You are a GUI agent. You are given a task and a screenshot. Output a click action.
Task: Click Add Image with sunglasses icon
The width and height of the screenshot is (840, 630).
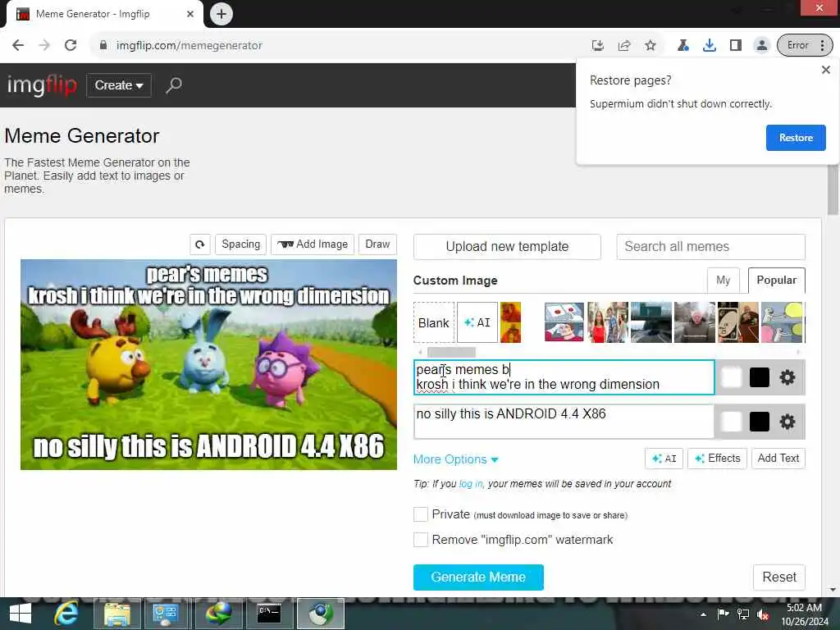313,244
